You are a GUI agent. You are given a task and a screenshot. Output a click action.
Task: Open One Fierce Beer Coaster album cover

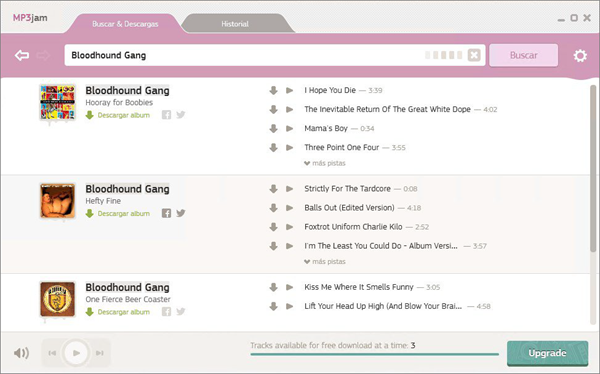pyautogui.click(x=57, y=299)
